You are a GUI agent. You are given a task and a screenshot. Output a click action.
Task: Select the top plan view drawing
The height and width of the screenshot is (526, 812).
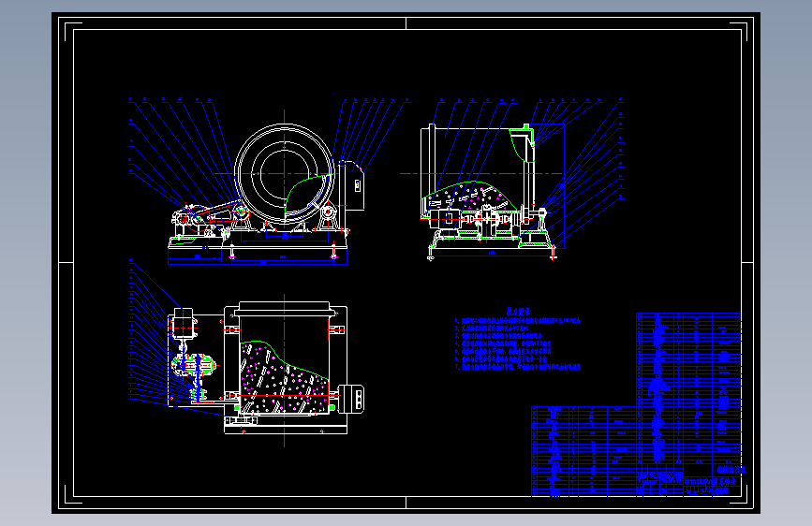click(x=266, y=368)
